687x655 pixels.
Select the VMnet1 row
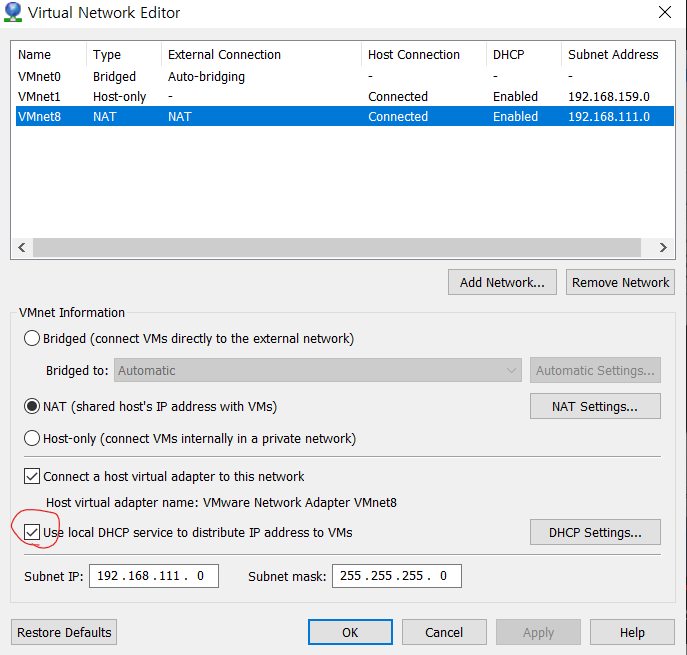point(345,96)
